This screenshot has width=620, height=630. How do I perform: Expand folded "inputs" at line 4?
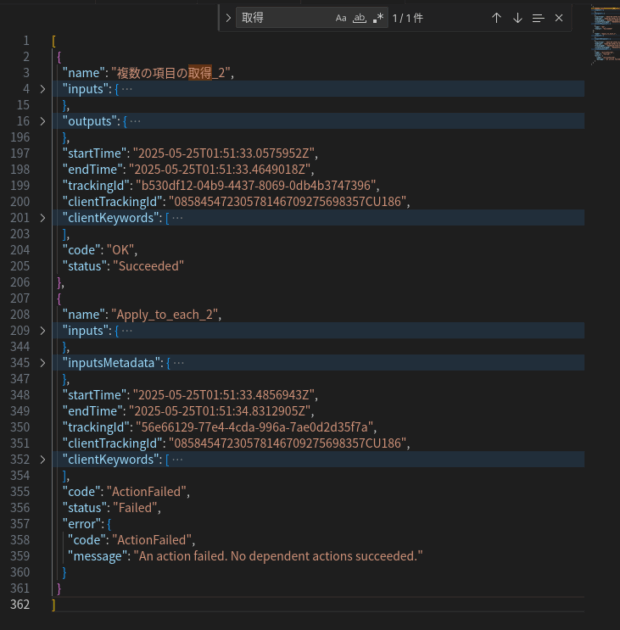pos(43,89)
